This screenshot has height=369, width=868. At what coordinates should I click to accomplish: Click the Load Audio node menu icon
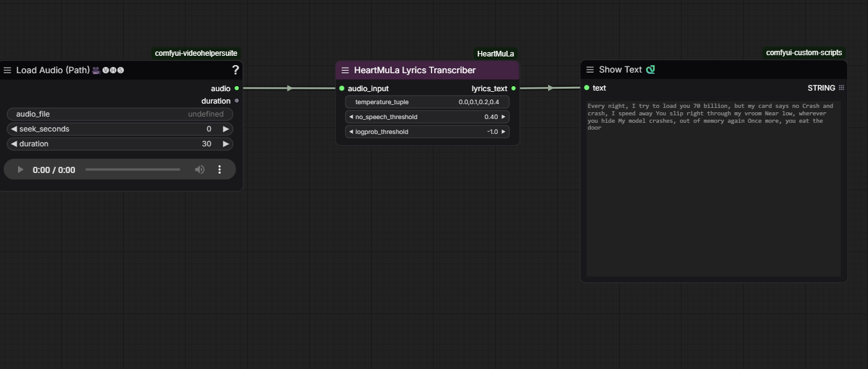(7, 70)
